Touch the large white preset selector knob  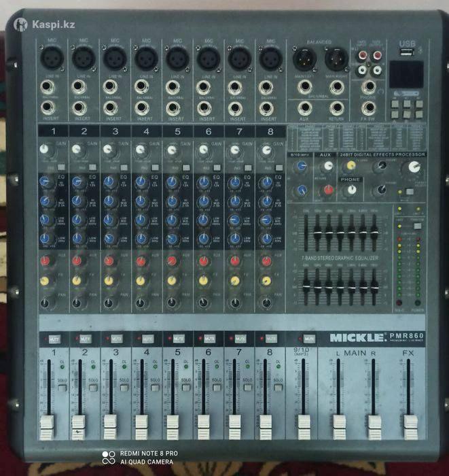click(x=414, y=167)
